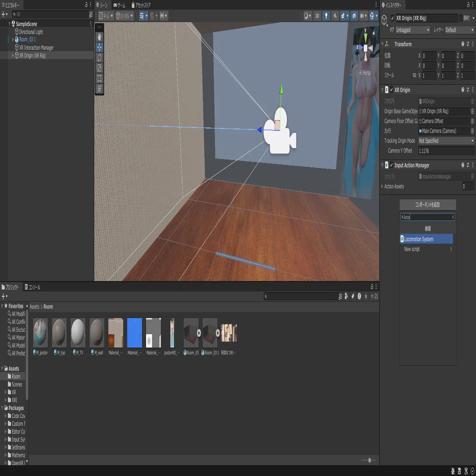The height and width of the screenshot is (476, 476).
Task: Open hierarchy create plus menu
Action: click(4, 14)
